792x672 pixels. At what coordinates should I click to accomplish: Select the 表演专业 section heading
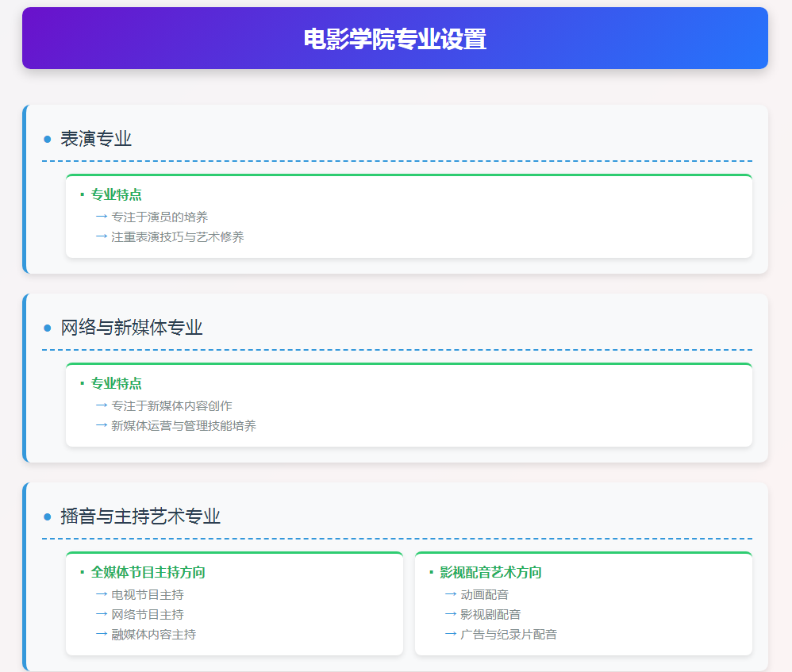point(96,139)
